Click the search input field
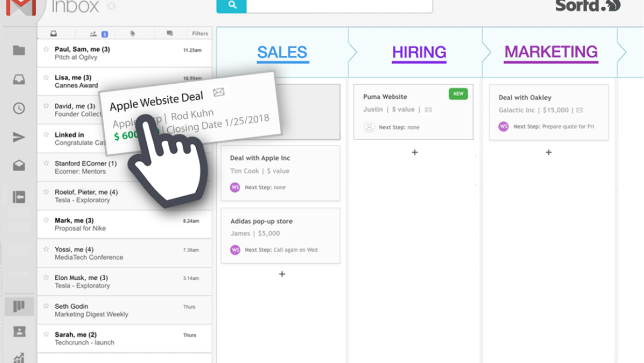The image size is (644, 363). (x=339, y=5)
